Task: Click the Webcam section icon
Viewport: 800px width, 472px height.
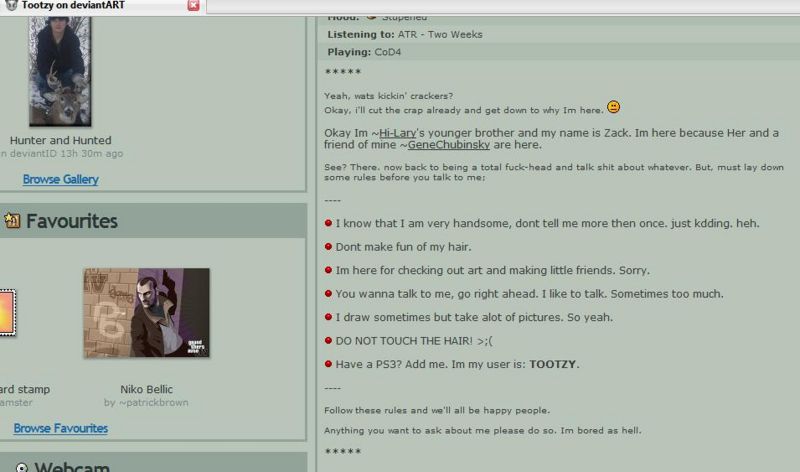Action: coord(22,466)
